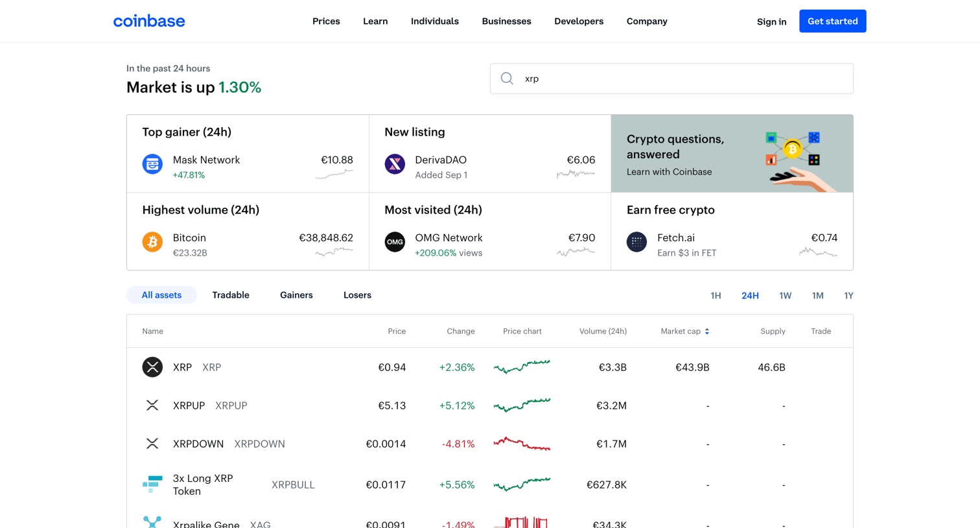Sort by the Volume (24h) column header

coord(603,331)
